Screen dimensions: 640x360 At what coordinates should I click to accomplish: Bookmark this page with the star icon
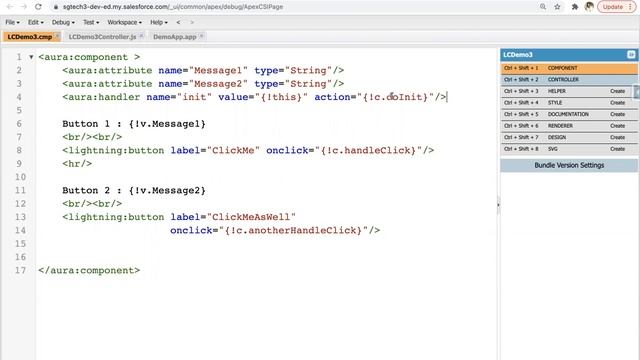(x=557, y=7)
